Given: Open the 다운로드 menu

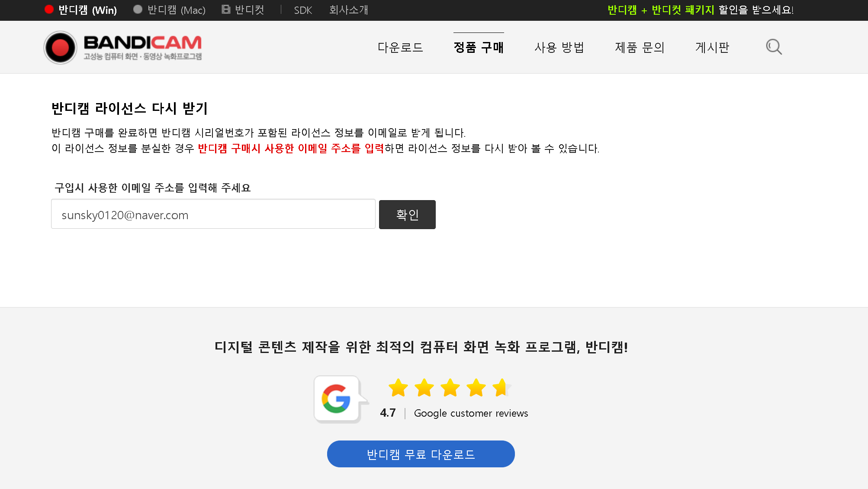Looking at the screenshot, I should click(400, 47).
